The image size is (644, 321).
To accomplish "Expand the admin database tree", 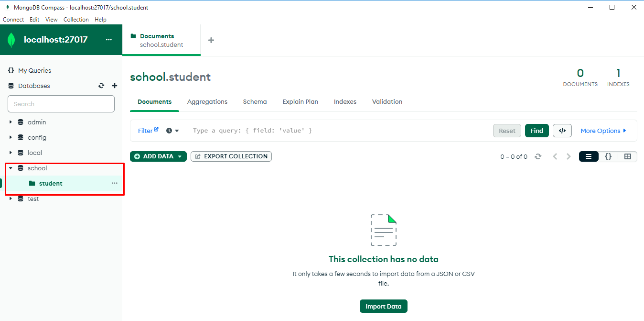I will tap(11, 122).
